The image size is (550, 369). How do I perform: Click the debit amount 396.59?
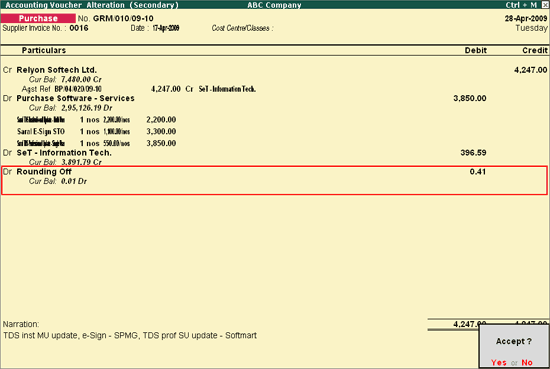(473, 153)
